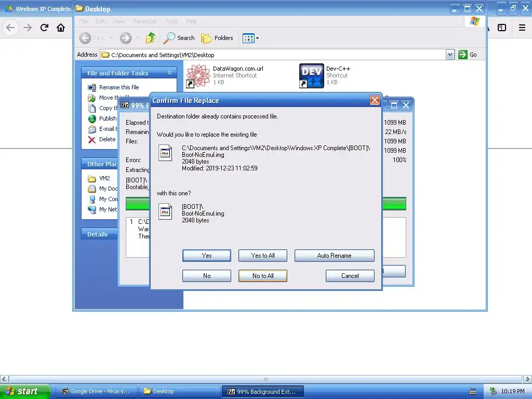Choose No to All button
The width and height of the screenshot is (532, 399).
262,276
